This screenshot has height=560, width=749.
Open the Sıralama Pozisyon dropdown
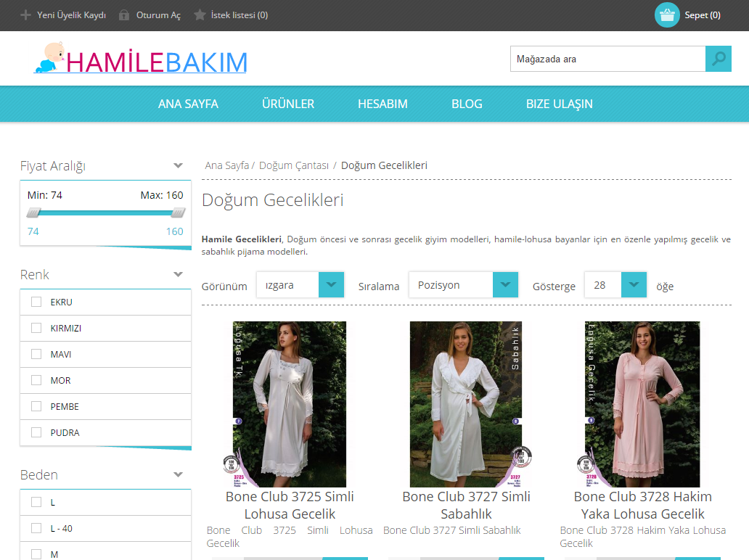463,285
